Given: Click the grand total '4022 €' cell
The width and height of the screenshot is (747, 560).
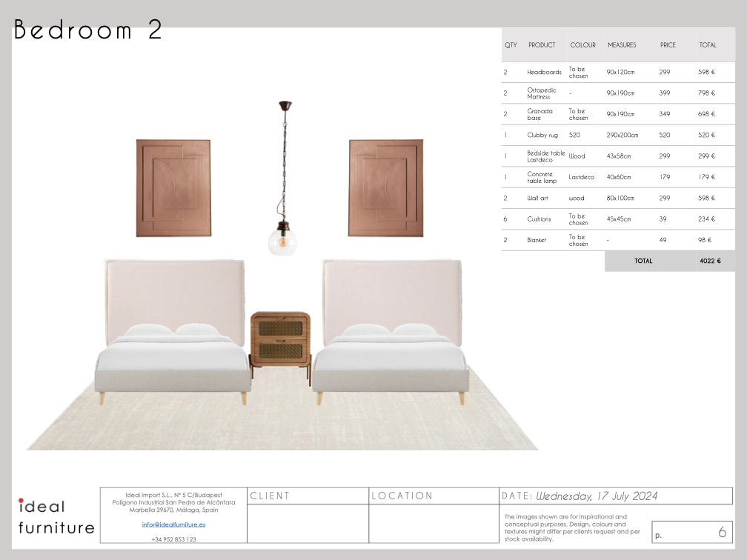Looking at the screenshot, I should [714, 261].
